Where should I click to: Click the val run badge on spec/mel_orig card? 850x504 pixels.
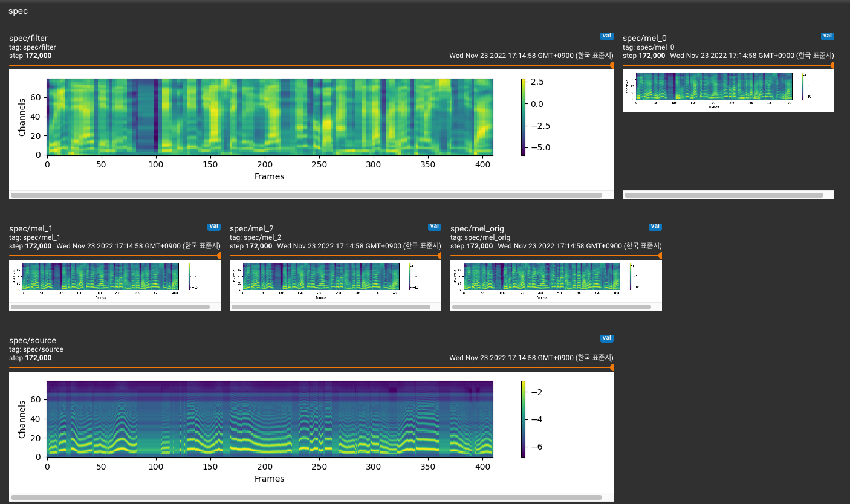655,226
